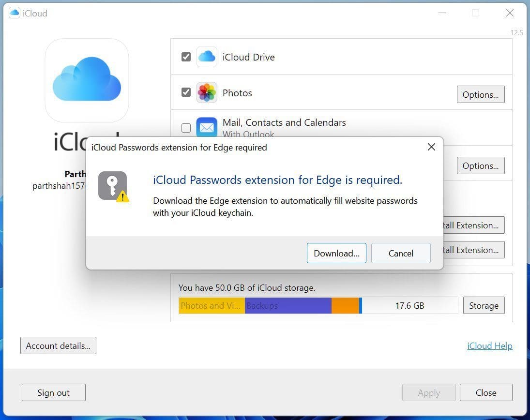530x420 pixels.
Task: Click the Mail envelope icon
Action: click(x=207, y=127)
